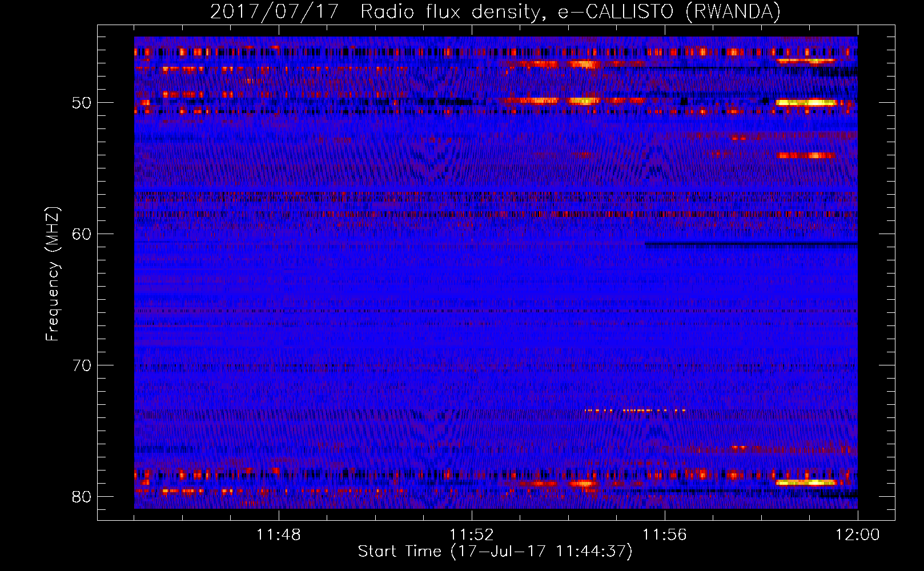924x571 pixels.
Task: Click the 'Start Time (17-Jul-17 11:44:37)' label
Action: click(x=495, y=552)
